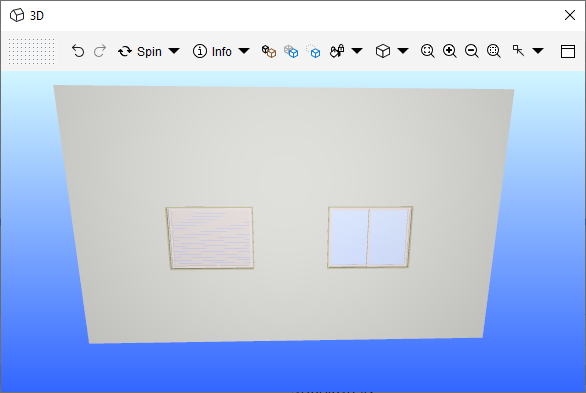Click the zoom in magnifier
The width and height of the screenshot is (586, 393).
click(450, 51)
